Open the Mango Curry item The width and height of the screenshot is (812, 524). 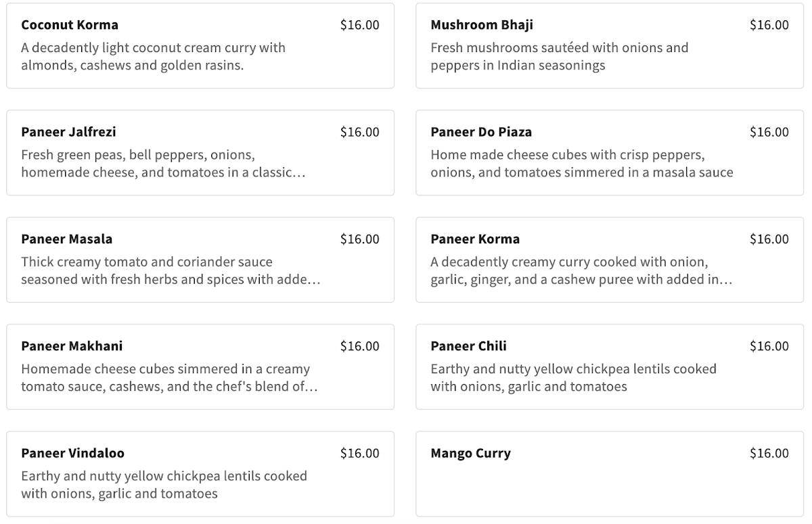pyautogui.click(x=609, y=473)
